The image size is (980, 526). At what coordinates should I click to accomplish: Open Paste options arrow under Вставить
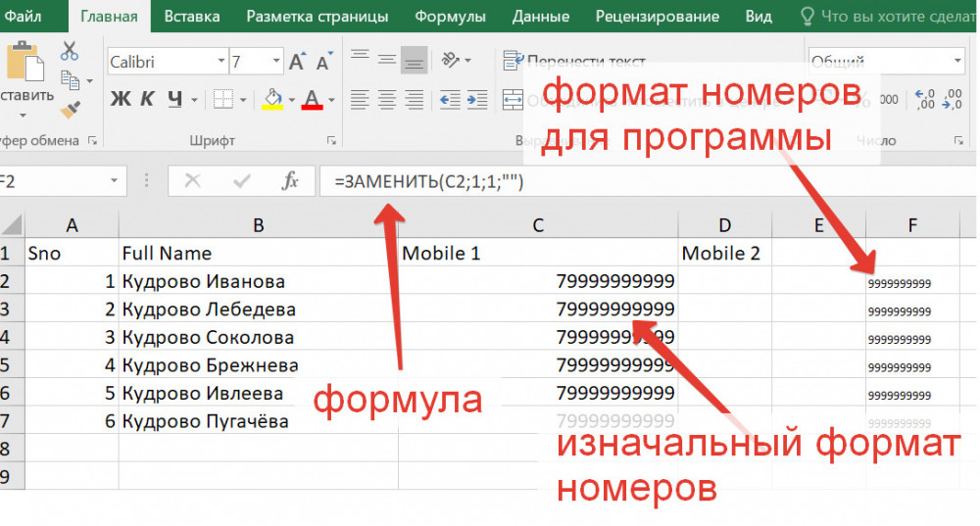23,116
